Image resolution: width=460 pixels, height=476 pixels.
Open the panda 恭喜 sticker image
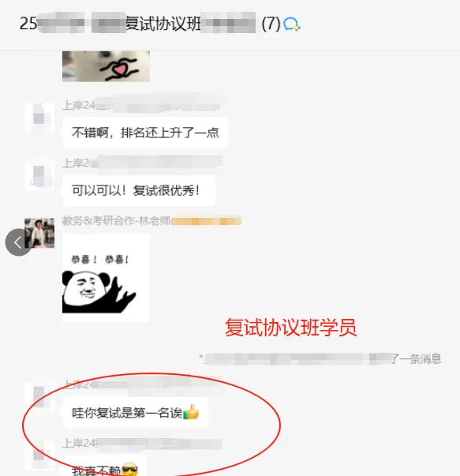(106, 278)
